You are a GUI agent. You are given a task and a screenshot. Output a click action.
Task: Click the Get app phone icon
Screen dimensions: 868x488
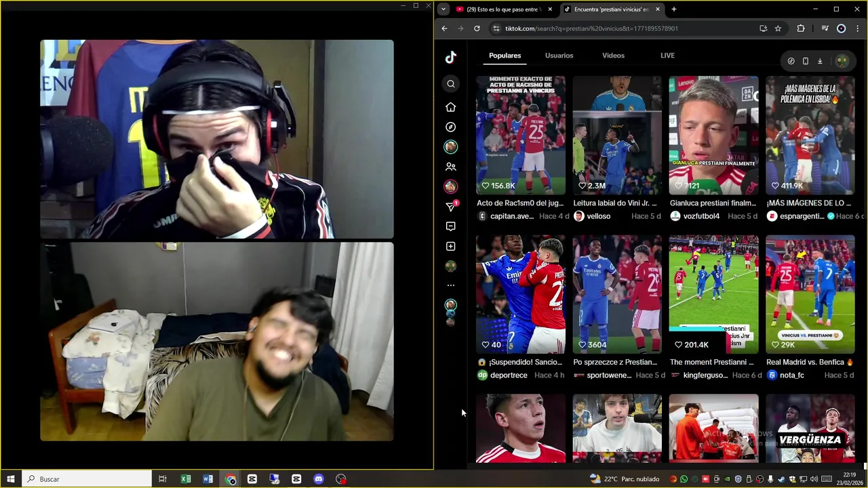click(x=805, y=61)
